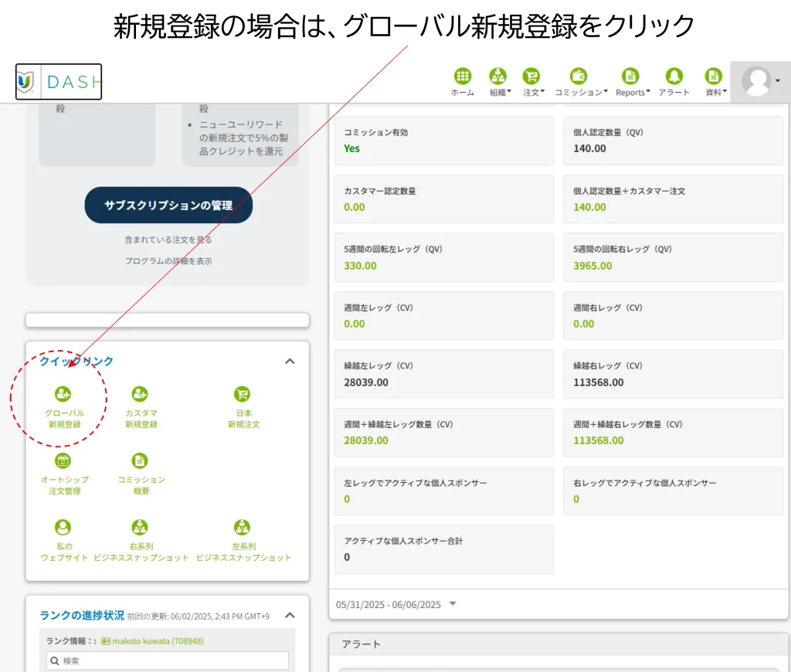Click the アクティブな個人スポンサー合計 label
791x672 pixels.
tap(403, 541)
